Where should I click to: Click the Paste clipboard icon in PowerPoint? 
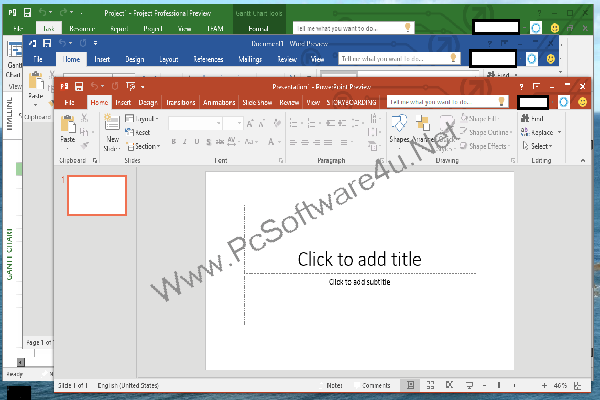point(68,124)
